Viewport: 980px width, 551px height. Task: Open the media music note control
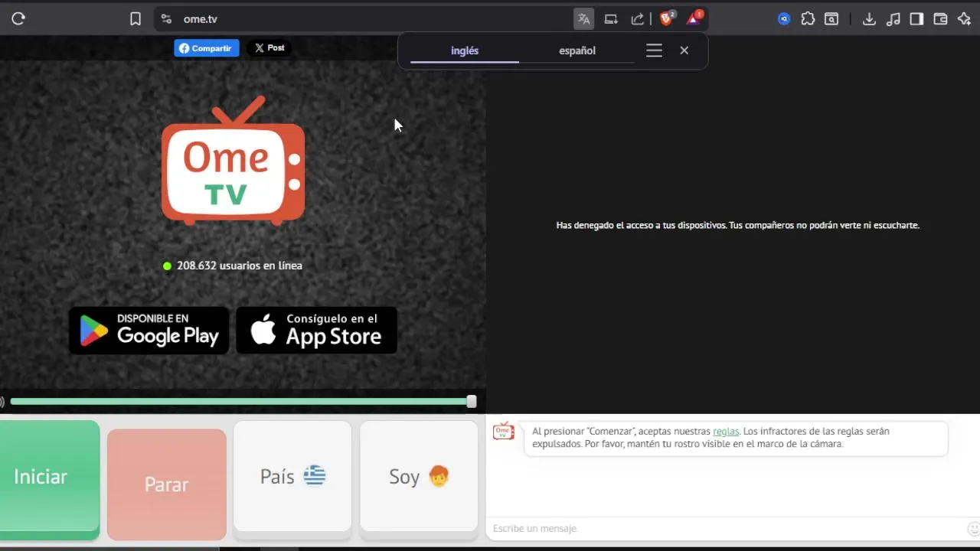click(893, 19)
